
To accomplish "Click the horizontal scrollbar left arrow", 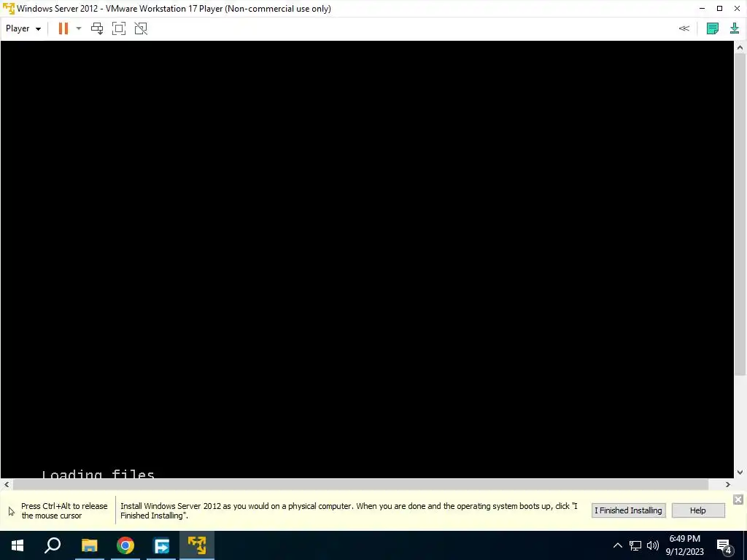I will [x=6, y=485].
